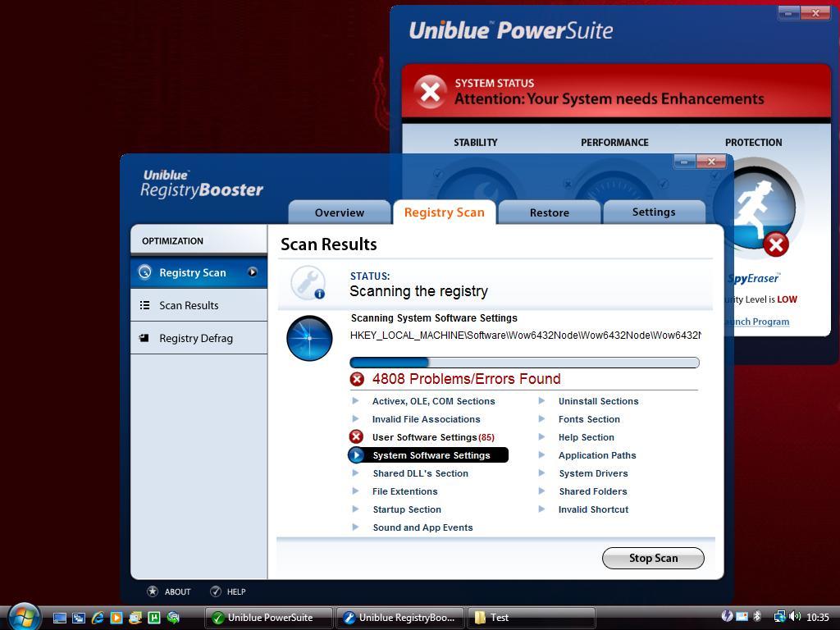The width and height of the screenshot is (840, 630).
Task: Click the blue radar scanning icon
Action: 309,338
